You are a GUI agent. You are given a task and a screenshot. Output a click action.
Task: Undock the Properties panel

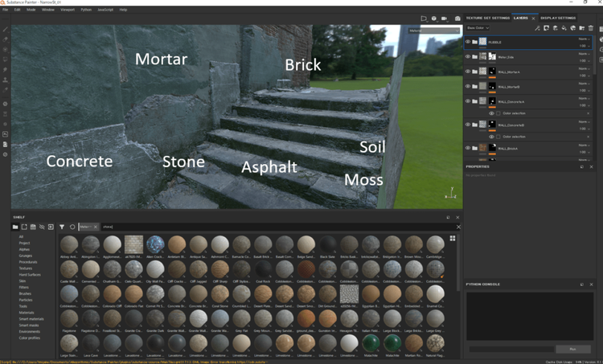(x=582, y=167)
